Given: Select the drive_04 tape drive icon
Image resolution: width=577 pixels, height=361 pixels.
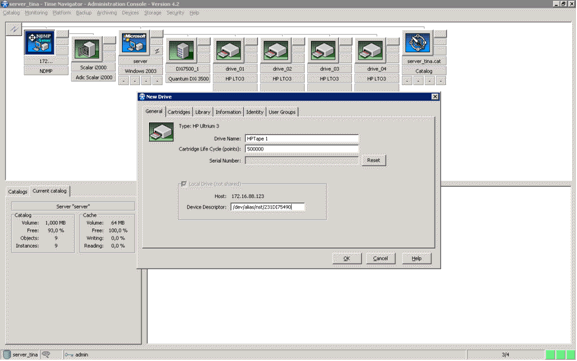Looking at the screenshot, I should 370,50.
